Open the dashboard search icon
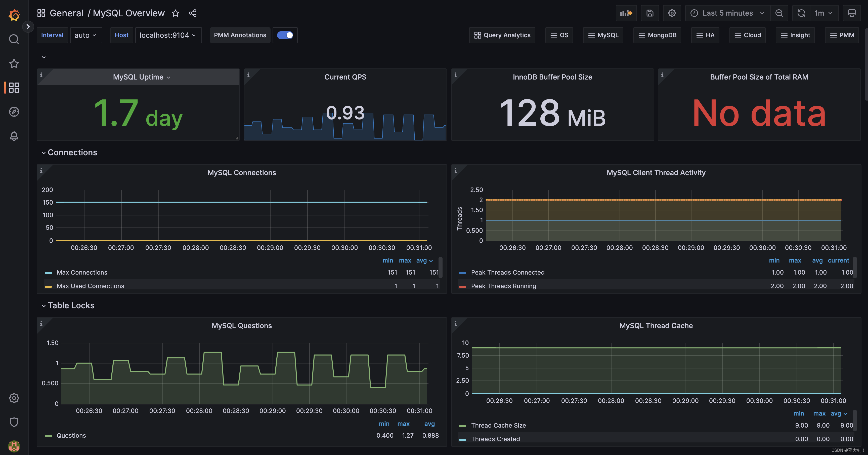The width and height of the screenshot is (868, 455). point(14,39)
